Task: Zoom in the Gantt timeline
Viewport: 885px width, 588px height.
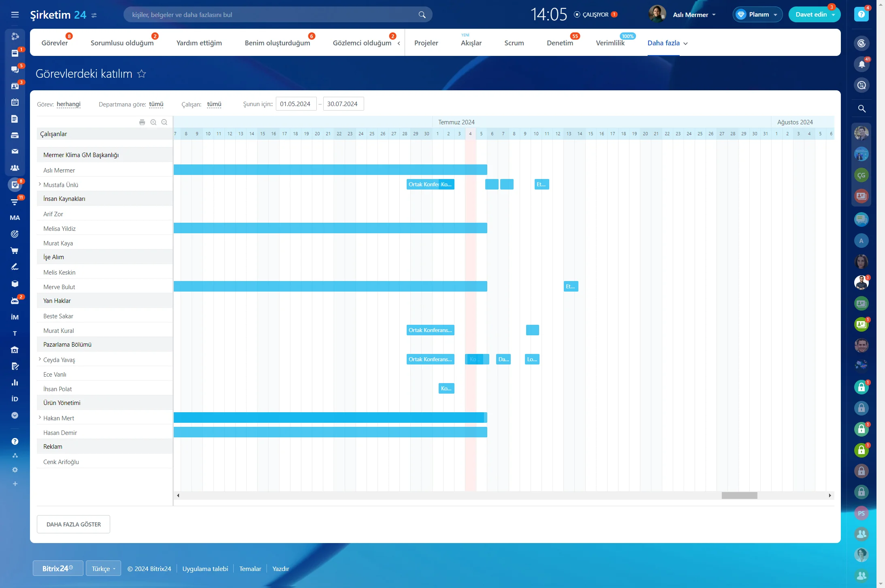Action: pyautogui.click(x=154, y=122)
